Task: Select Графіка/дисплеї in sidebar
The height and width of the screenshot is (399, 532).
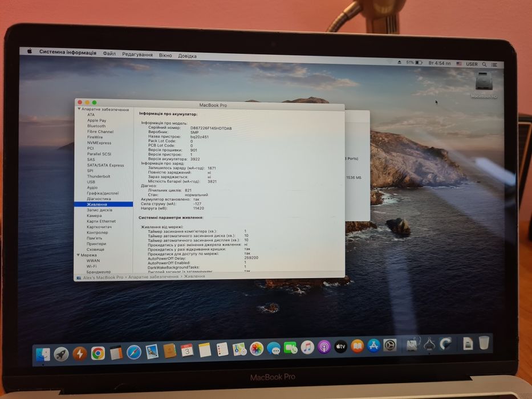Action: [x=103, y=193]
